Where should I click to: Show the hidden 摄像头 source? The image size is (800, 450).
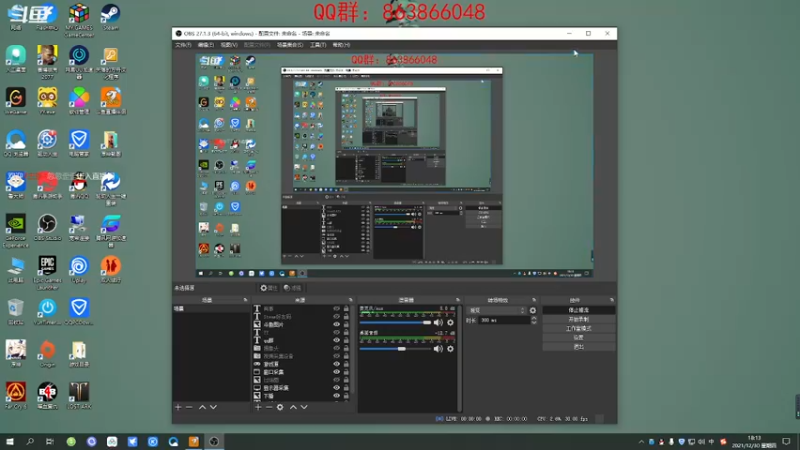tap(336, 348)
